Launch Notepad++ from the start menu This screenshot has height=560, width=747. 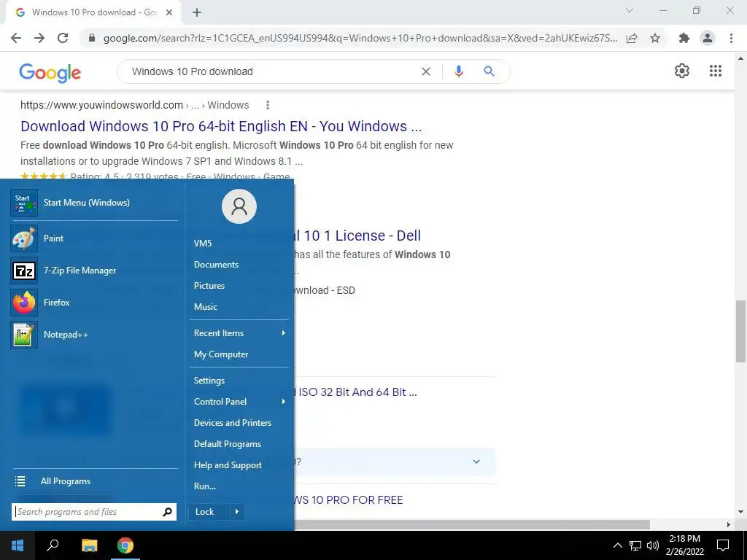[x=94, y=335]
